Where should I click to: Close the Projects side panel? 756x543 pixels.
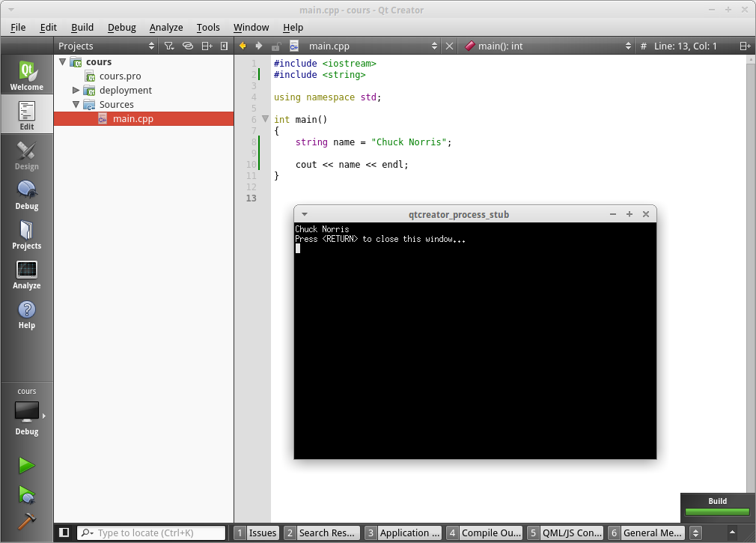tap(224, 46)
